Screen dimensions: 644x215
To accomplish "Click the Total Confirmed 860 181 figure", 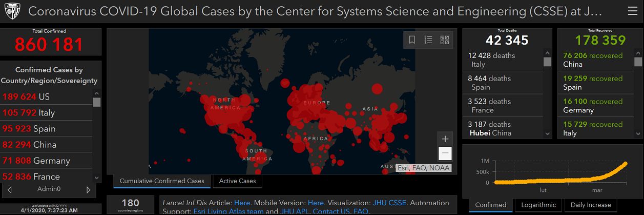I will (x=49, y=45).
